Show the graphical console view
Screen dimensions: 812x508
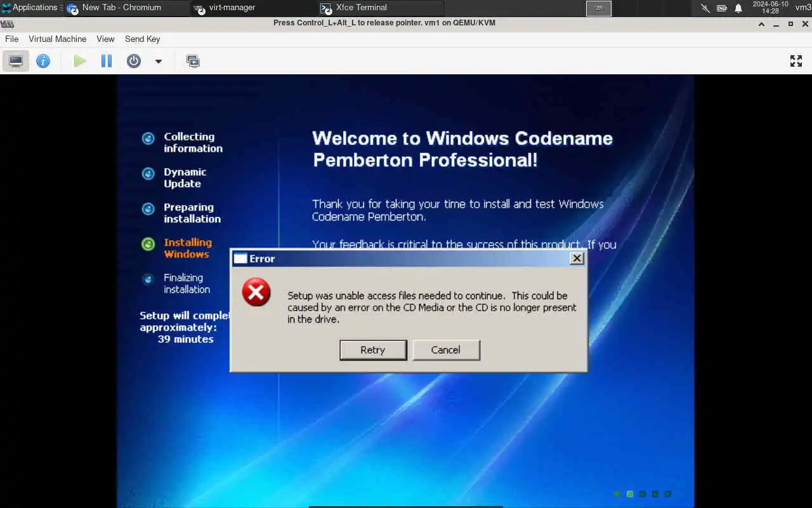click(x=16, y=61)
